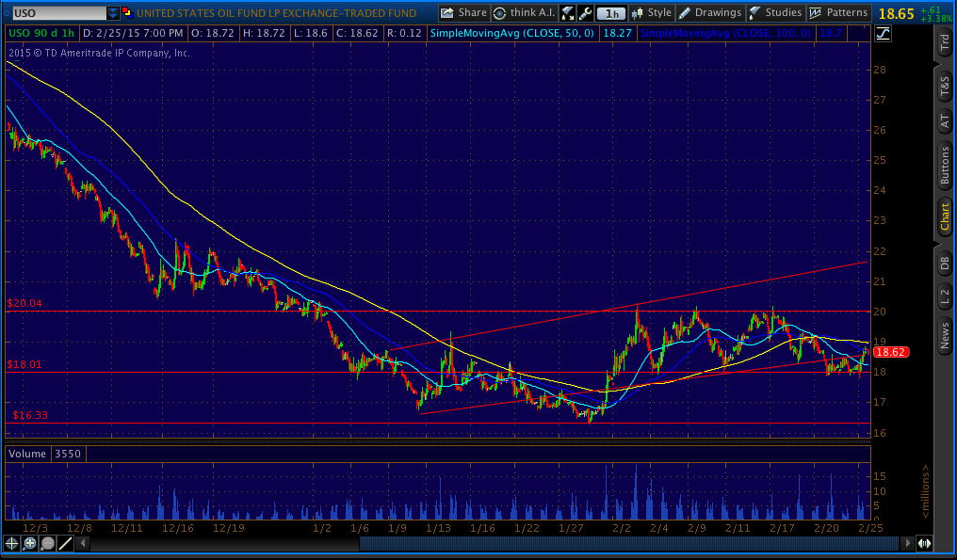
Task: Select the Chart side tab
Action: tap(945, 216)
